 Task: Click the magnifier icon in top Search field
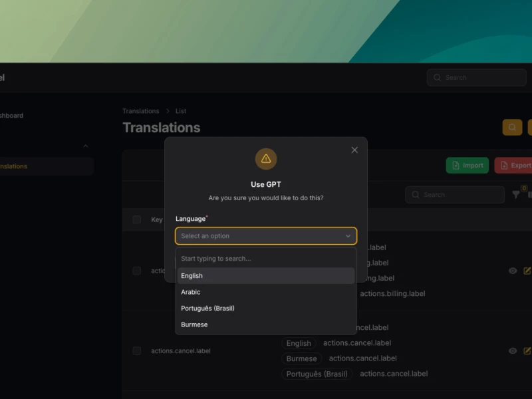point(438,77)
